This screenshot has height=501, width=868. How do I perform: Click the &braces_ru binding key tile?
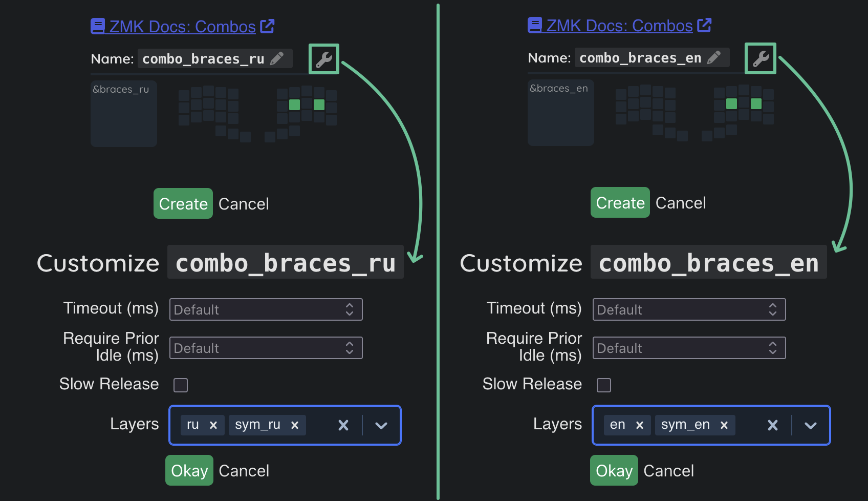click(x=124, y=114)
